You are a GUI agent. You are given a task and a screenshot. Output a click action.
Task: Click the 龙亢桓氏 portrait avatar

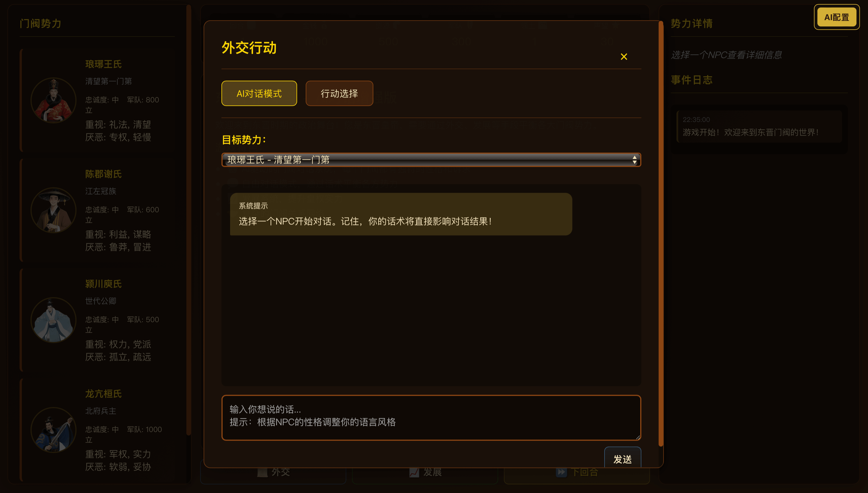pyautogui.click(x=53, y=430)
